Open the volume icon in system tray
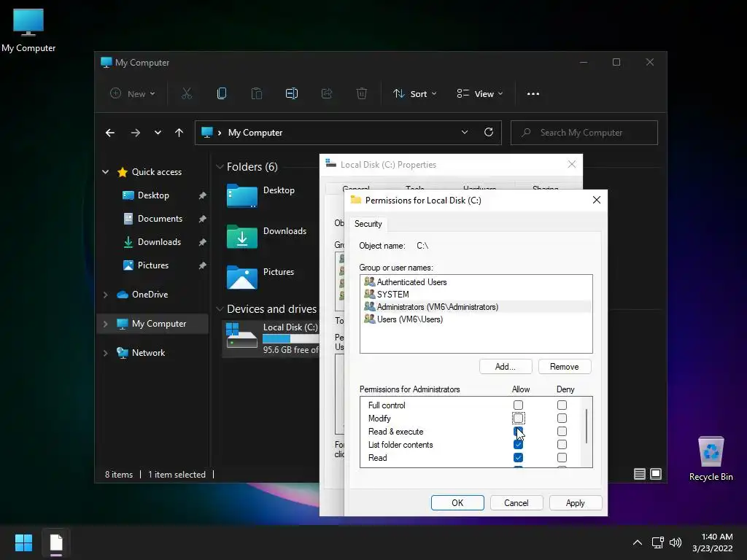 point(676,542)
